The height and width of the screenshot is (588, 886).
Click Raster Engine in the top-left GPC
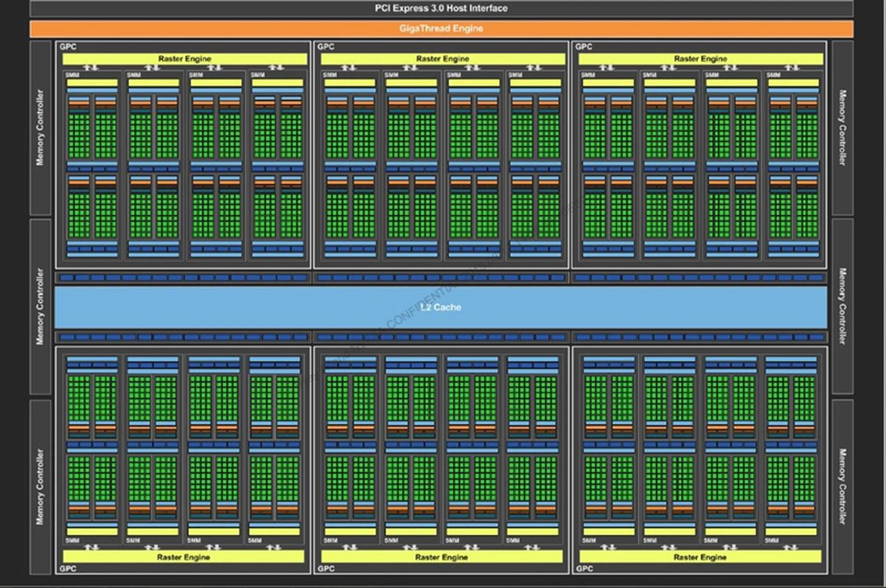pos(185,59)
